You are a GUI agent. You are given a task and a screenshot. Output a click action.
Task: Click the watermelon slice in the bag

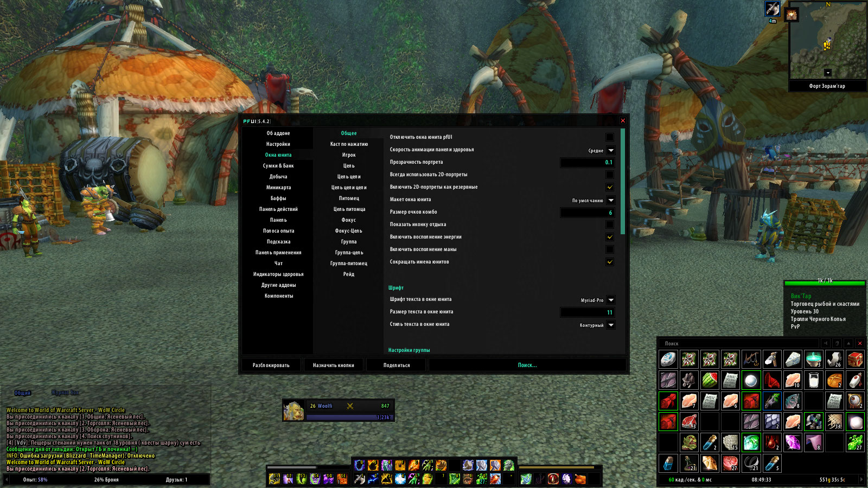710,380
